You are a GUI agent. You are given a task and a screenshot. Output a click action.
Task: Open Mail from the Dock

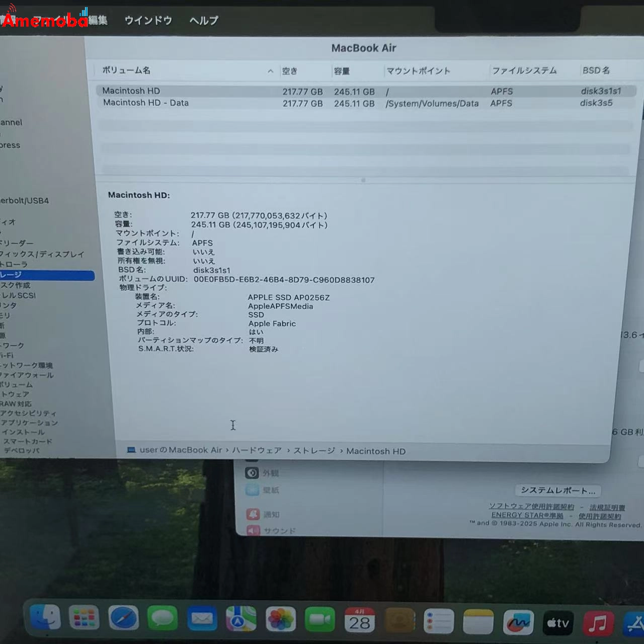[202, 619]
